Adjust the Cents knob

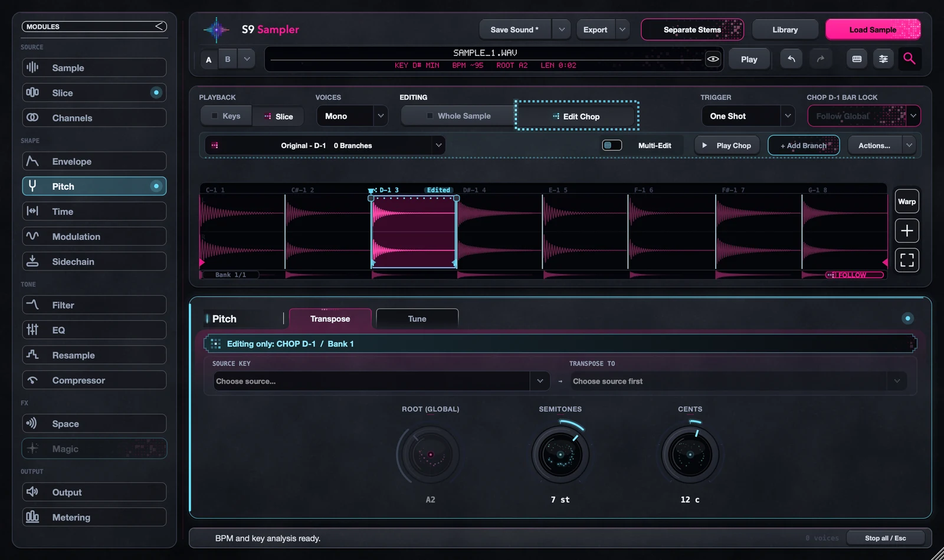coord(690,454)
